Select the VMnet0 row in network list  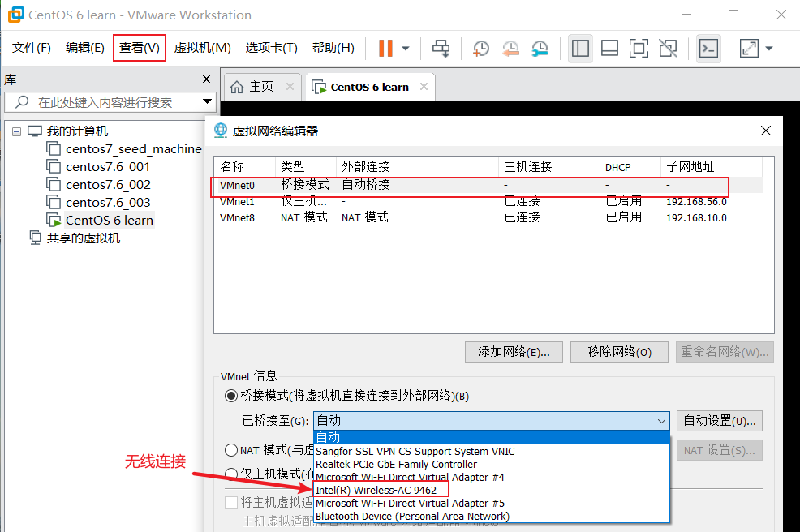[488, 185]
